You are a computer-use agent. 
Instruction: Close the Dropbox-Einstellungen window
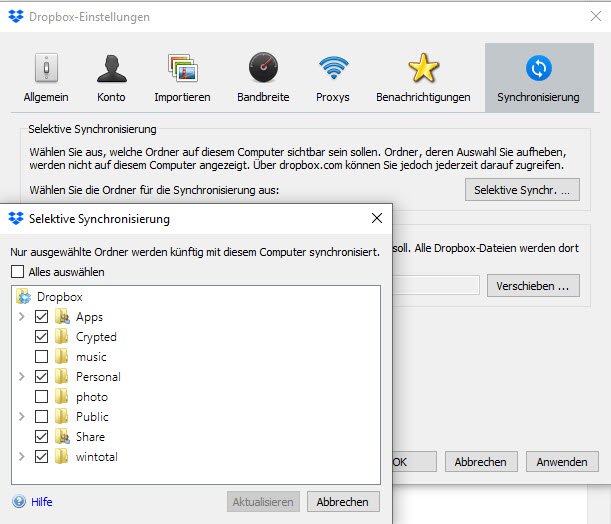[x=595, y=16]
